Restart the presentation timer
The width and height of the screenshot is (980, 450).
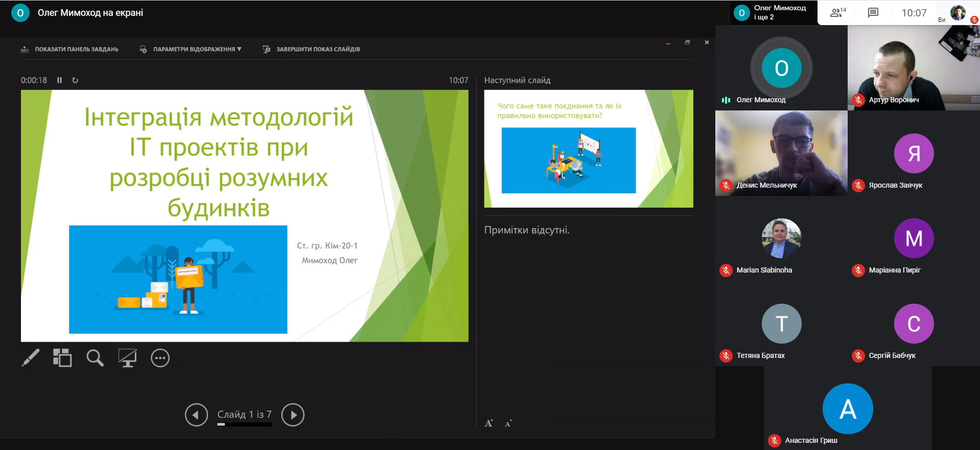[75, 80]
